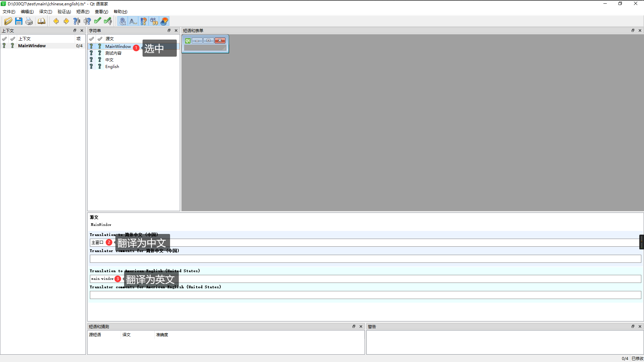Toggle phrase matches validation icon
This screenshot has width=644, height=362.
[x=154, y=21]
